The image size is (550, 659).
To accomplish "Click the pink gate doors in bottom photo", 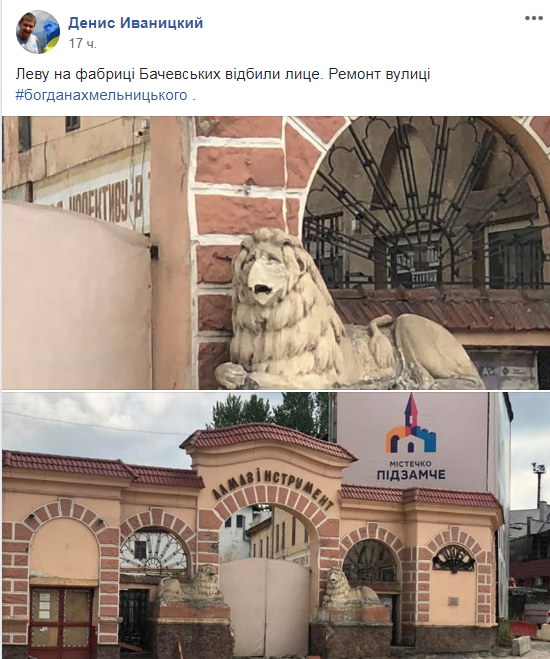I will click(266, 607).
